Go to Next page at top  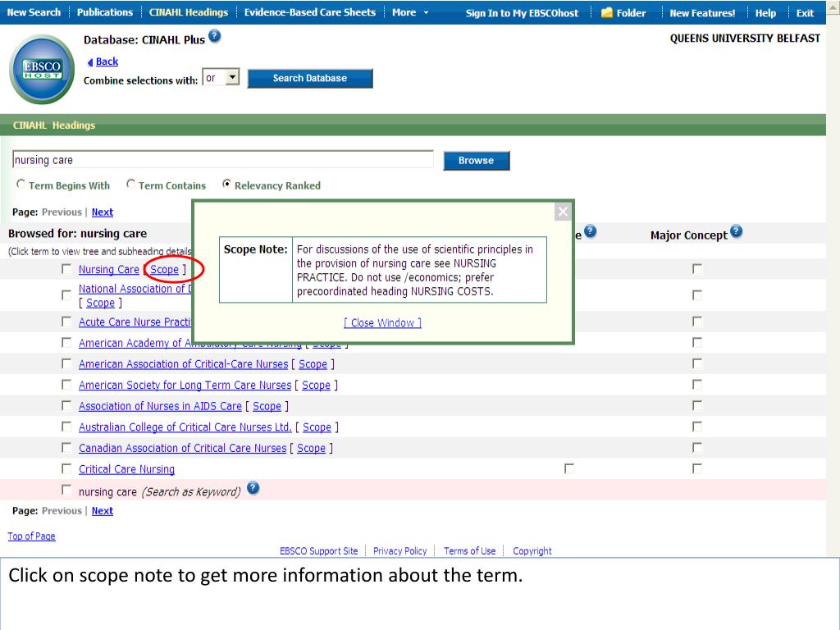pos(103,212)
